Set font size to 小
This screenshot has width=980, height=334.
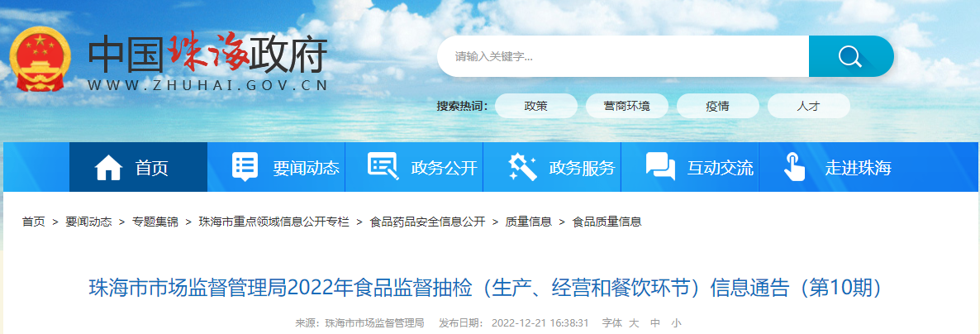676,323
